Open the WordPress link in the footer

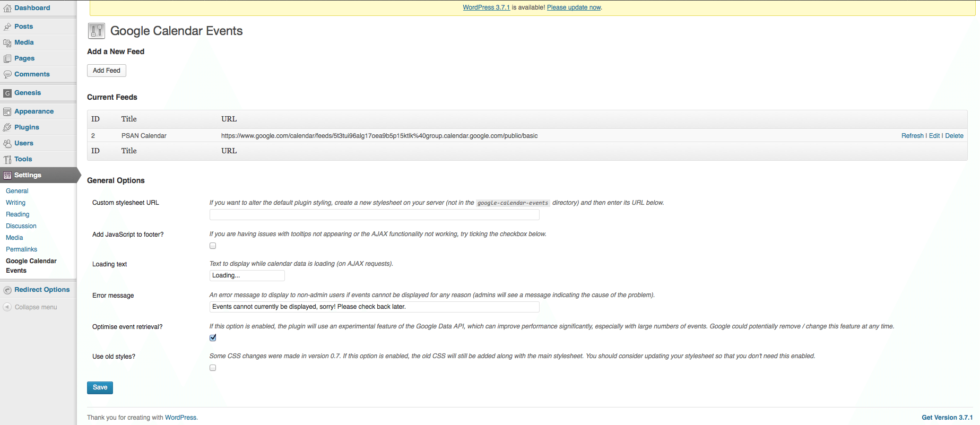click(180, 418)
